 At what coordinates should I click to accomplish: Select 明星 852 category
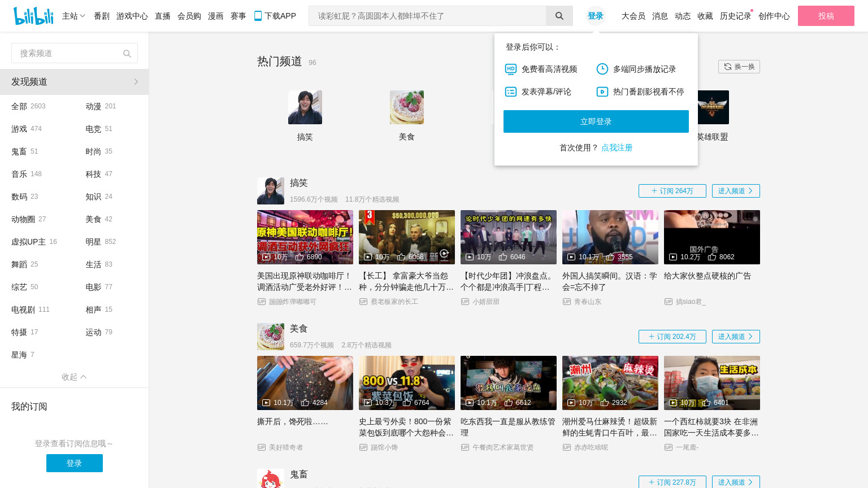[101, 242]
